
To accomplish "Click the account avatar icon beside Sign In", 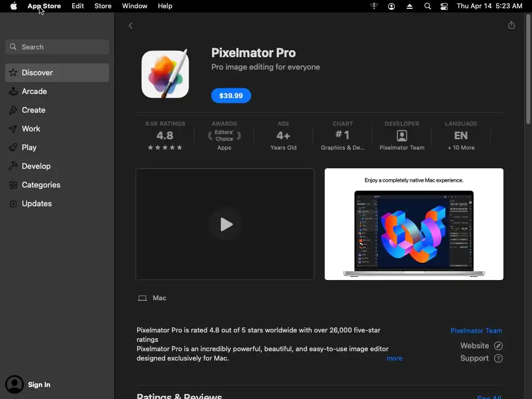I will coord(14,384).
